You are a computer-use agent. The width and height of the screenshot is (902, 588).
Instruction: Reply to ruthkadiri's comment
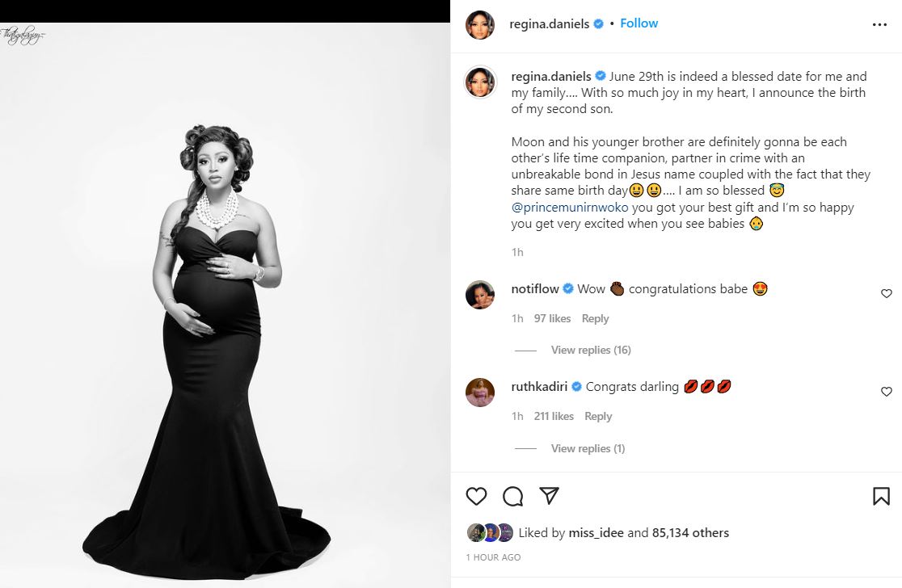598,416
